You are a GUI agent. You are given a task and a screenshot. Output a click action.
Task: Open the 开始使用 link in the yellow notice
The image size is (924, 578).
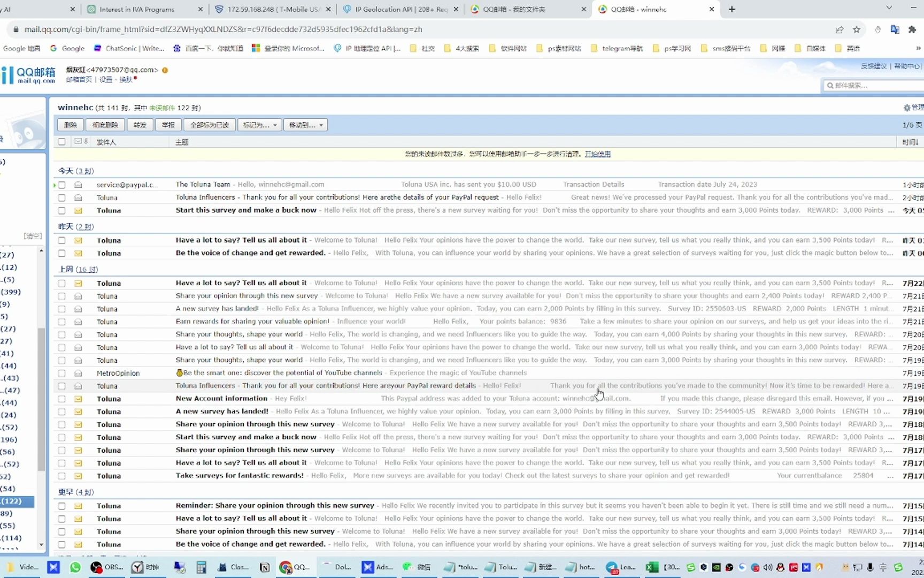pyautogui.click(x=597, y=154)
